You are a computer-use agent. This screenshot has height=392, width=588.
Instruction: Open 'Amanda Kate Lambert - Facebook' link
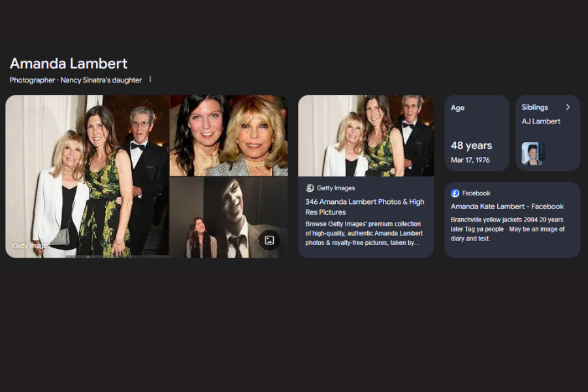pos(507,206)
